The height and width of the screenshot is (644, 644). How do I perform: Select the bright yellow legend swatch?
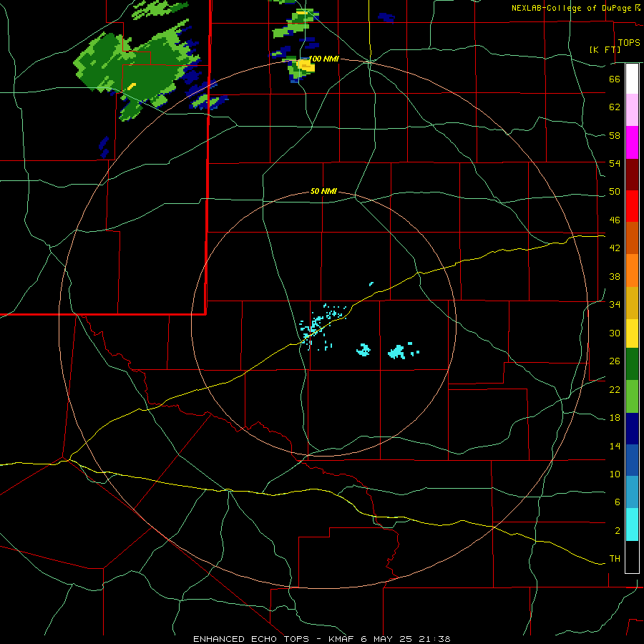(632, 333)
